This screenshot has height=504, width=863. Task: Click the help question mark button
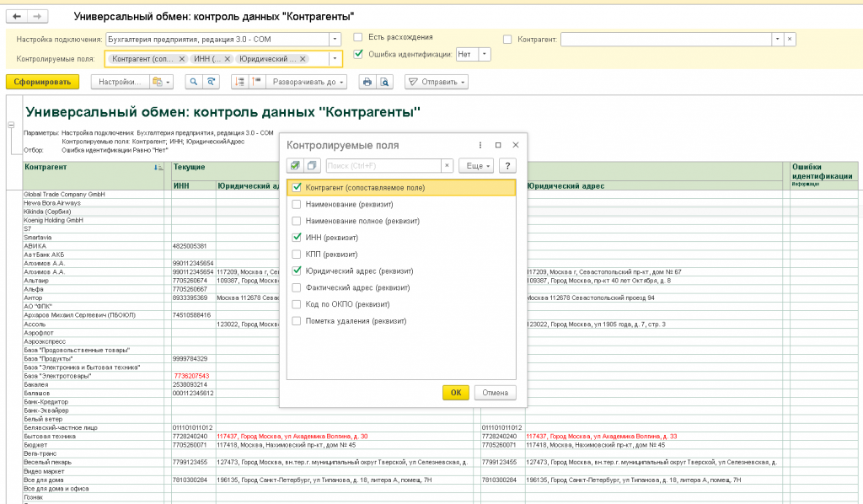(x=507, y=166)
